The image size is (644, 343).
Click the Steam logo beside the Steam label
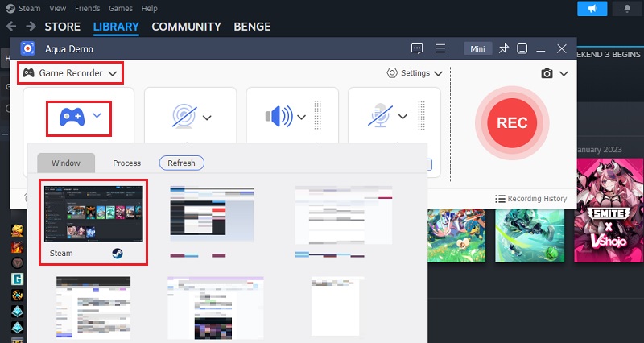(x=118, y=254)
